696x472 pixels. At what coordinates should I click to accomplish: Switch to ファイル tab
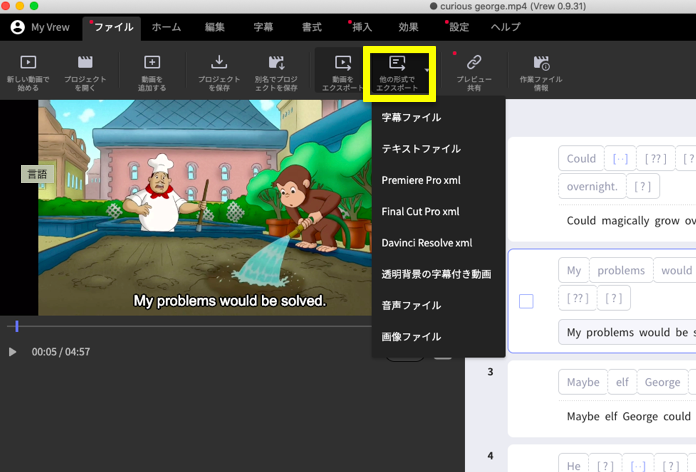(x=114, y=27)
